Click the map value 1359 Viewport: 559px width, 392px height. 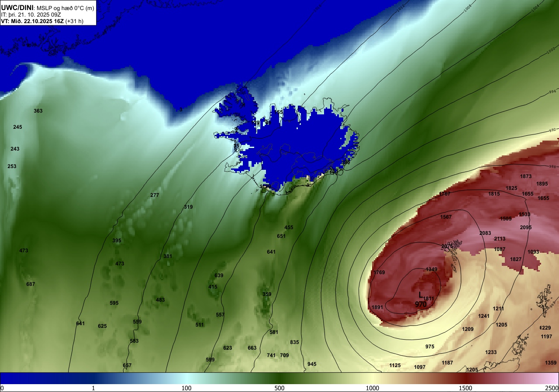pos(551,363)
